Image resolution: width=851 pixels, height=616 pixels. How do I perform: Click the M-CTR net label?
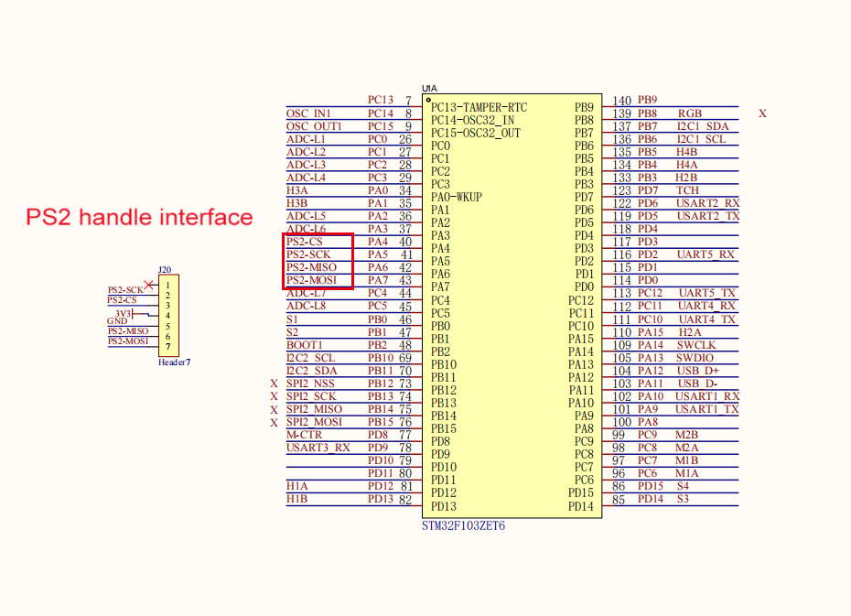[x=304, y=435]
